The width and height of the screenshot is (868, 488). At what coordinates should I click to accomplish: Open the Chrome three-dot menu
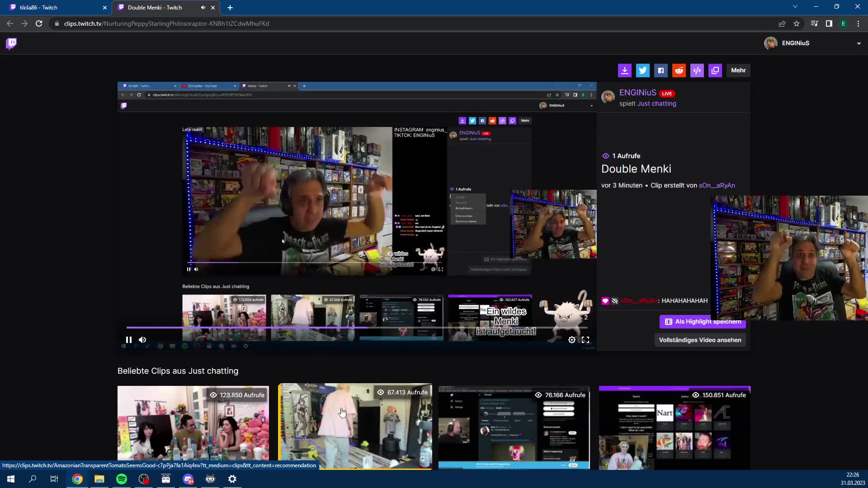tap(858, 23)
